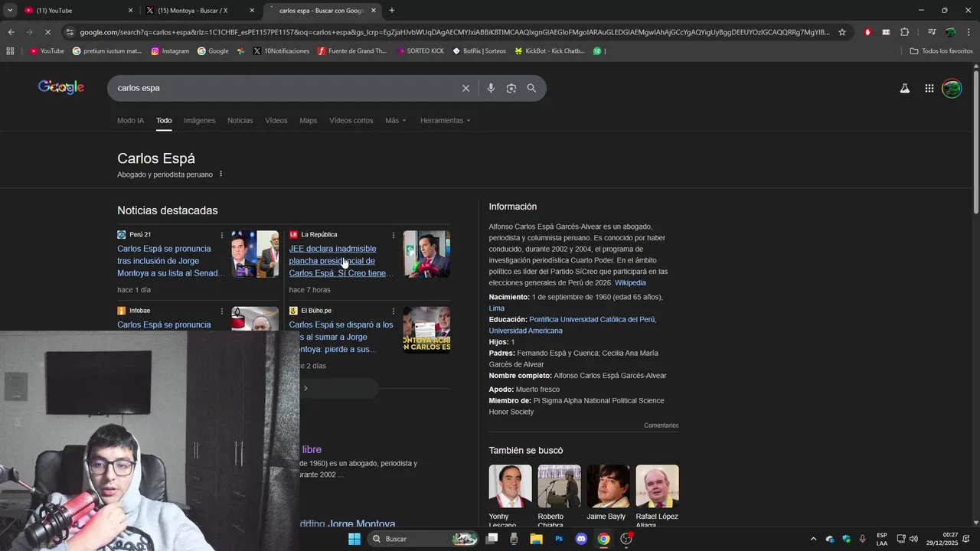This screenshot has height=551, width=980.
Task: Open options menu for El Búho.pe article
Action: pos(394,311)
